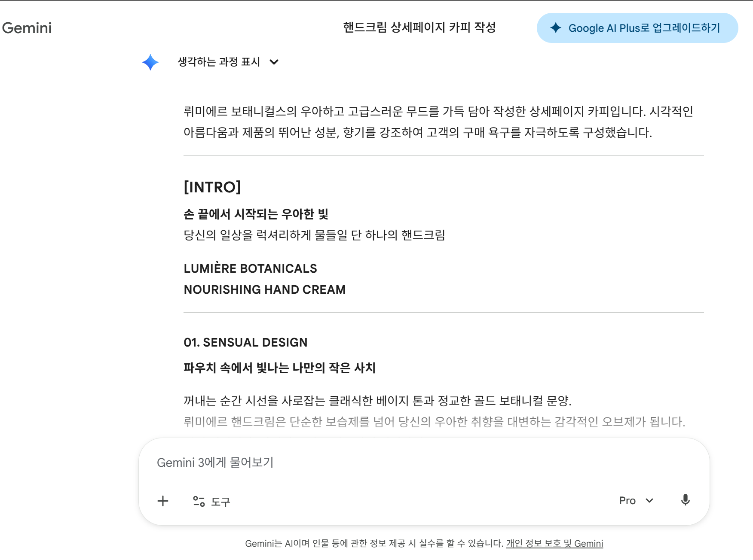Click the plus add-files icon

click(x=163, y=501)
